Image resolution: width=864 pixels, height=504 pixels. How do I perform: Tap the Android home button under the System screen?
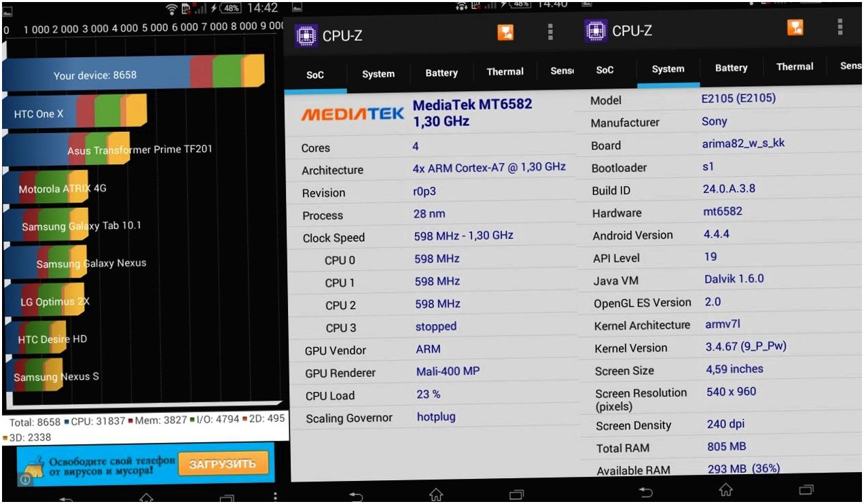[x=726, y=490]
